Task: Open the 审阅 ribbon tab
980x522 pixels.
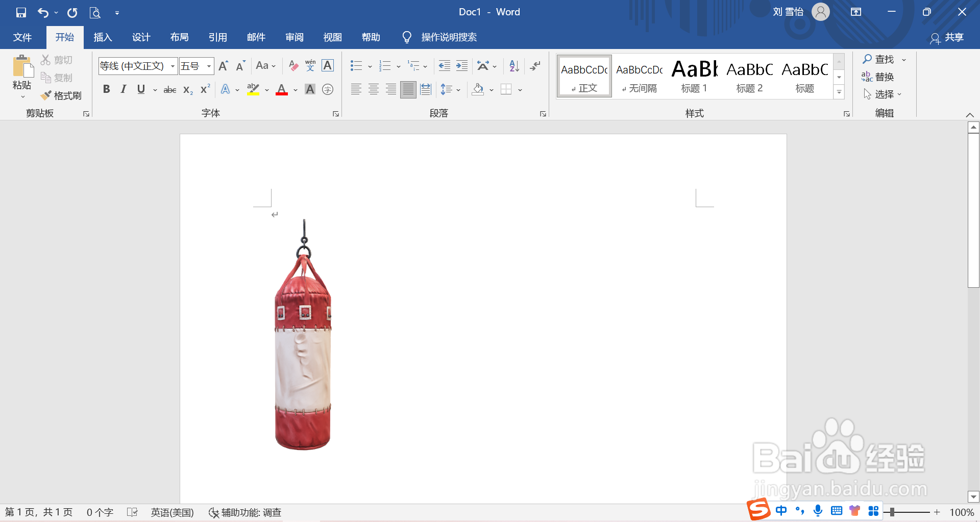Action: [x=294, y=37]
